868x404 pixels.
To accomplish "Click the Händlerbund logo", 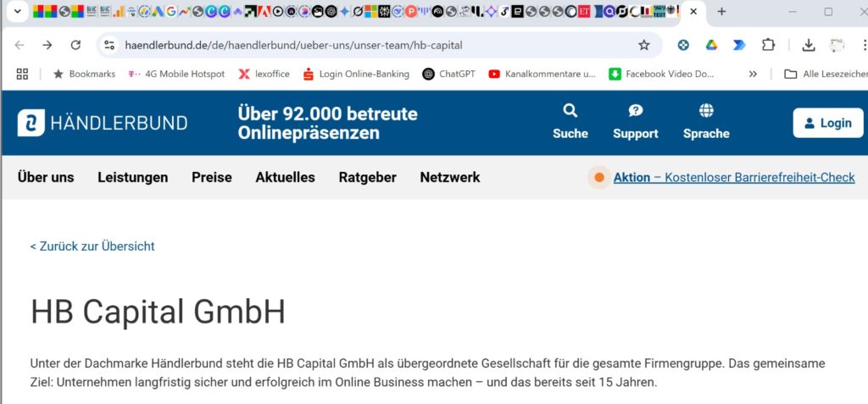I will coord(103,123).
